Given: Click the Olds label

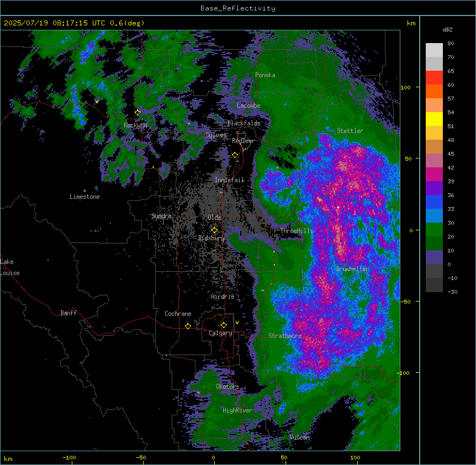Looking at the screenshot, I should point(214,218).
